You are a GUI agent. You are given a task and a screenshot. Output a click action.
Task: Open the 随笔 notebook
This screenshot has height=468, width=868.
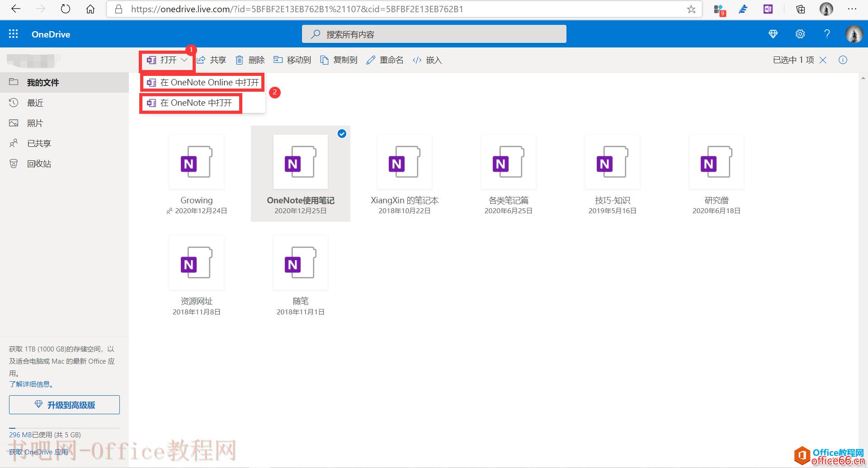(301, 262)
